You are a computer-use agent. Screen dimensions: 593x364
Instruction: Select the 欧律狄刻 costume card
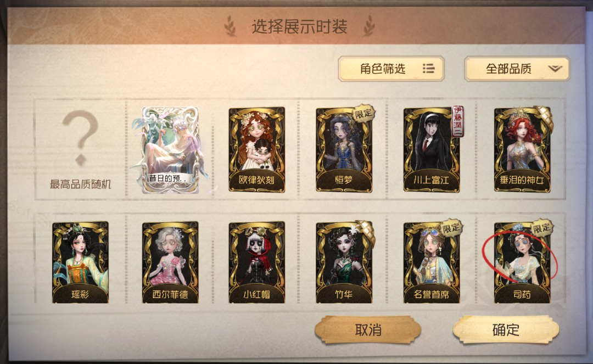[x=257, y=149]
